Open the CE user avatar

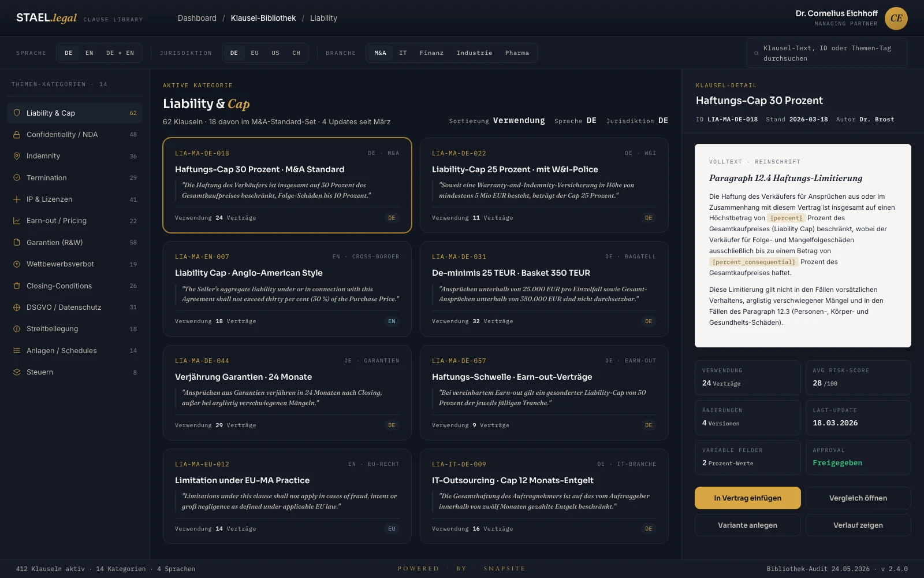pos(896,18)
